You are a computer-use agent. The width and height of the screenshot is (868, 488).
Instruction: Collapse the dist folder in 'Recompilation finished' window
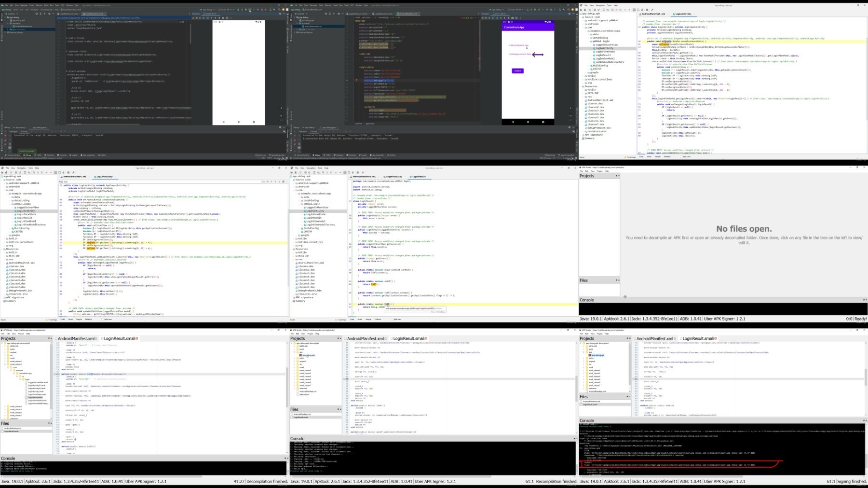coord(295,352)
